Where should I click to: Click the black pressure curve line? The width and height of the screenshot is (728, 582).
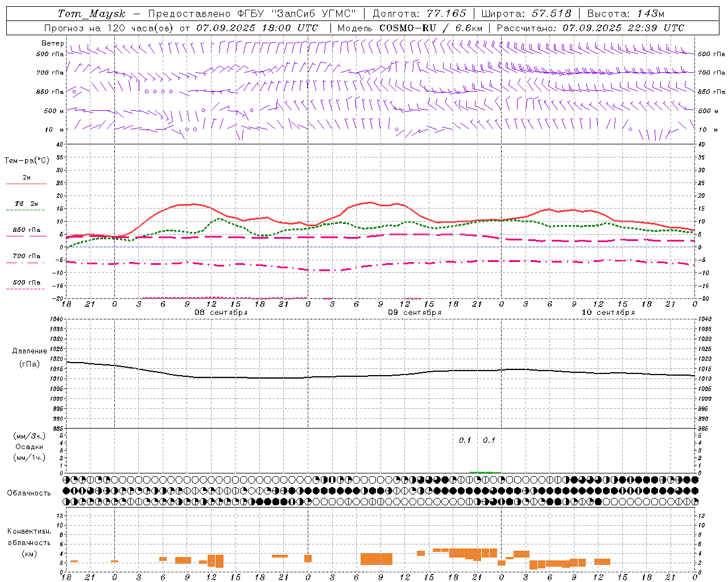[x=381, y=375]
